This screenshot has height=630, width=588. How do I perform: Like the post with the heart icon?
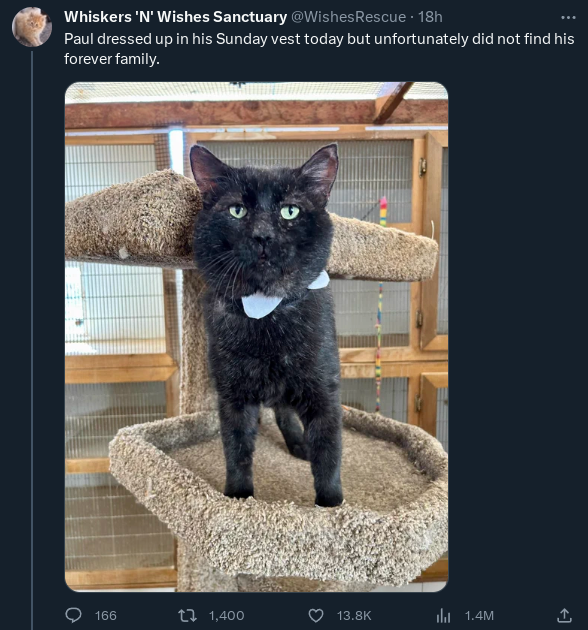[316, 615]
